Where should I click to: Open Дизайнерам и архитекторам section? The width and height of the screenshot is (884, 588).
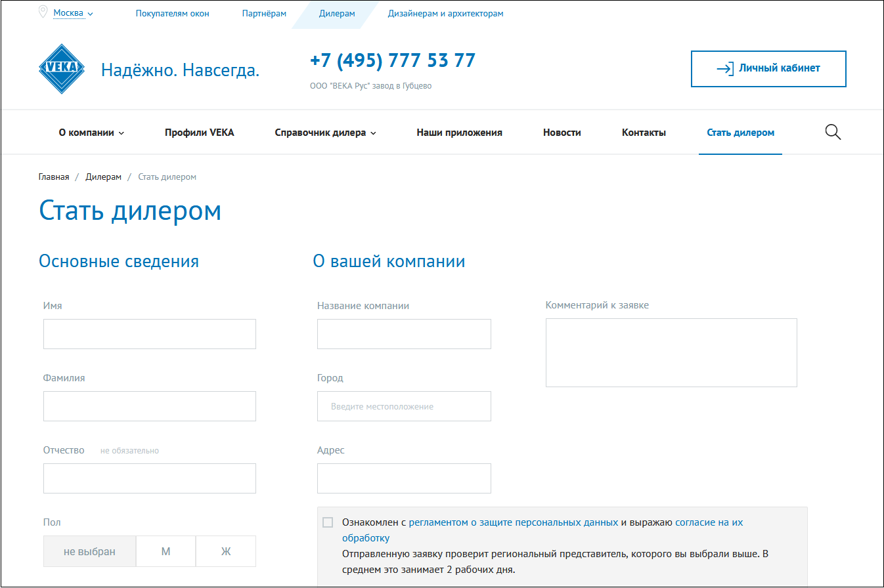click(x=445, y=13)
